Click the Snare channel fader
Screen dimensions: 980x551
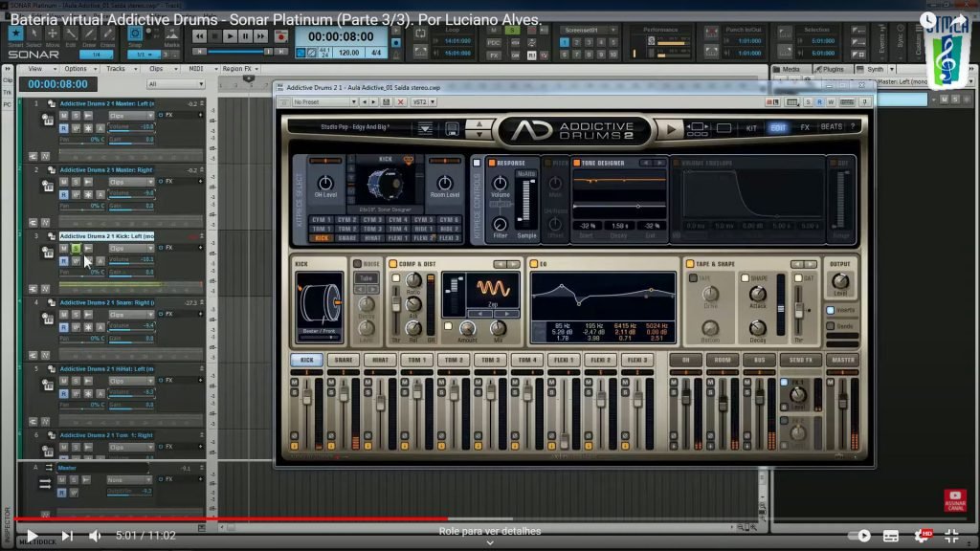click(x=344, y=393)
